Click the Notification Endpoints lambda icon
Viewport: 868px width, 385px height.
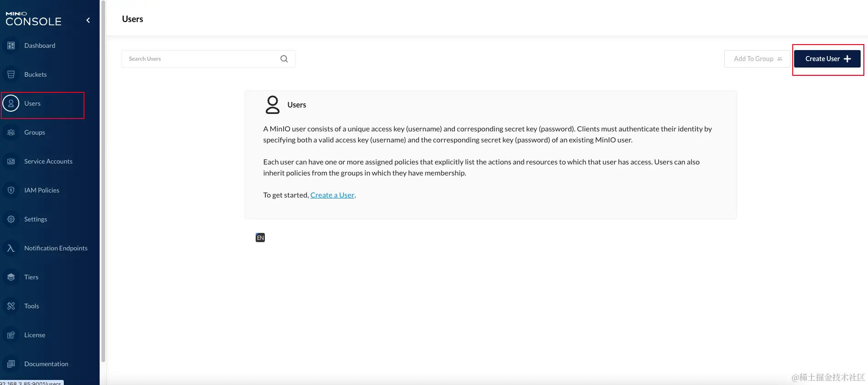pyautogui.click(x=11, y=248)
